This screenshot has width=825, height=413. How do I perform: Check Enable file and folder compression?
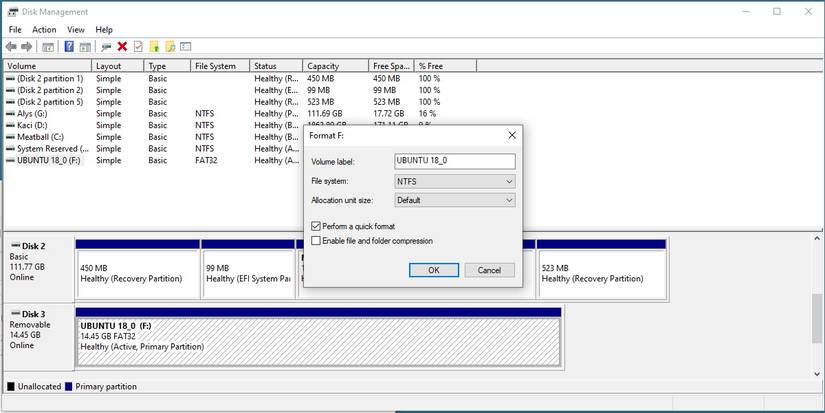[x=316, y=241]
